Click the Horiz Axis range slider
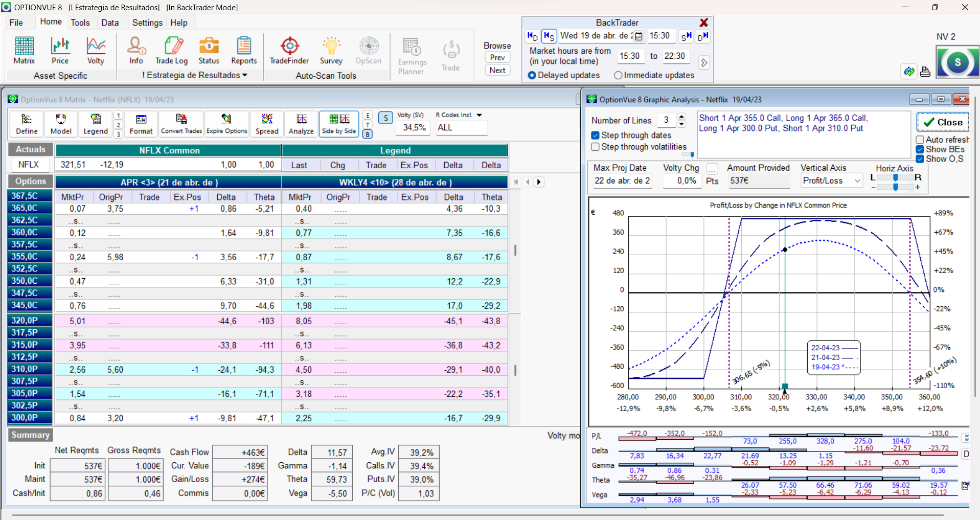This screenshot has width=980, height=520. coord(895,177)
